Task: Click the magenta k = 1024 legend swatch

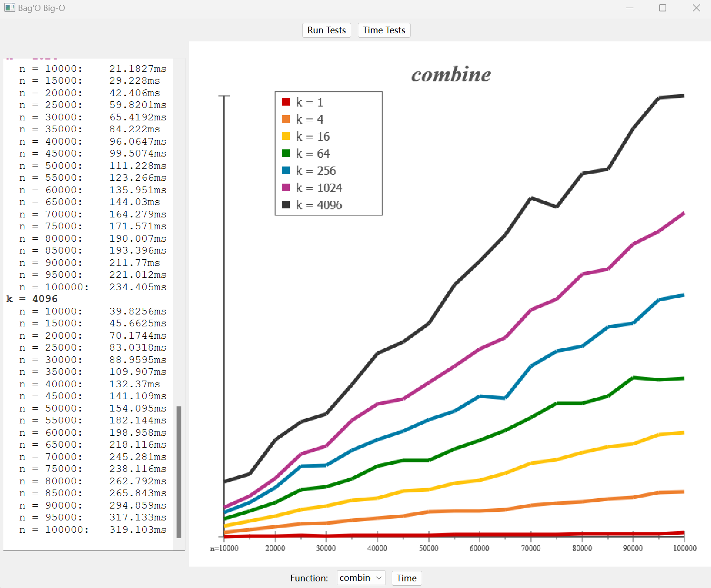Action: (286, 187)
